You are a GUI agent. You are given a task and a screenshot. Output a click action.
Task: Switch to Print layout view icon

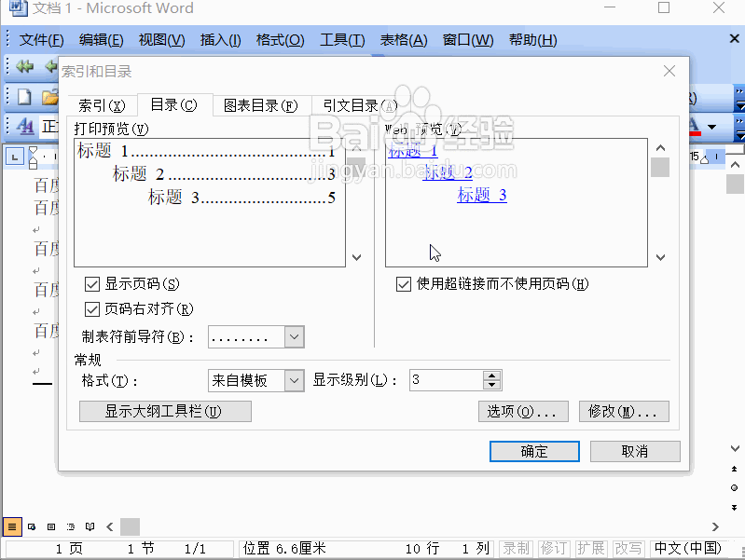coord(51,526)
